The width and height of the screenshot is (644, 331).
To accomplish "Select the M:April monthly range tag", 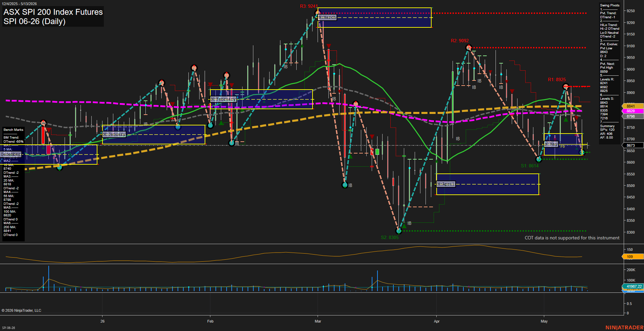I will tap(446, 184).
